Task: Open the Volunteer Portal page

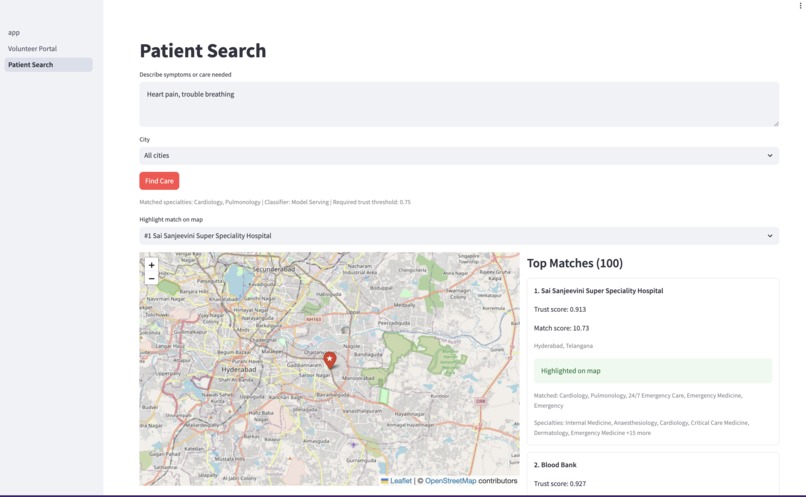Action: point(32,48)
